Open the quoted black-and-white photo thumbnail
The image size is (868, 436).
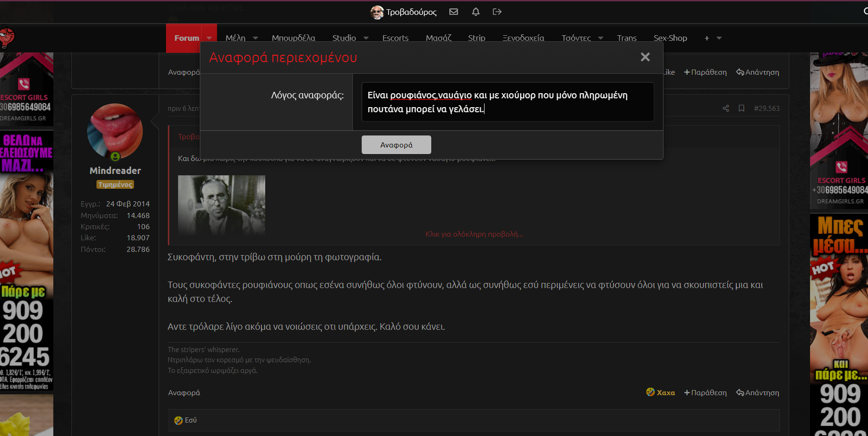coord(222,205)
